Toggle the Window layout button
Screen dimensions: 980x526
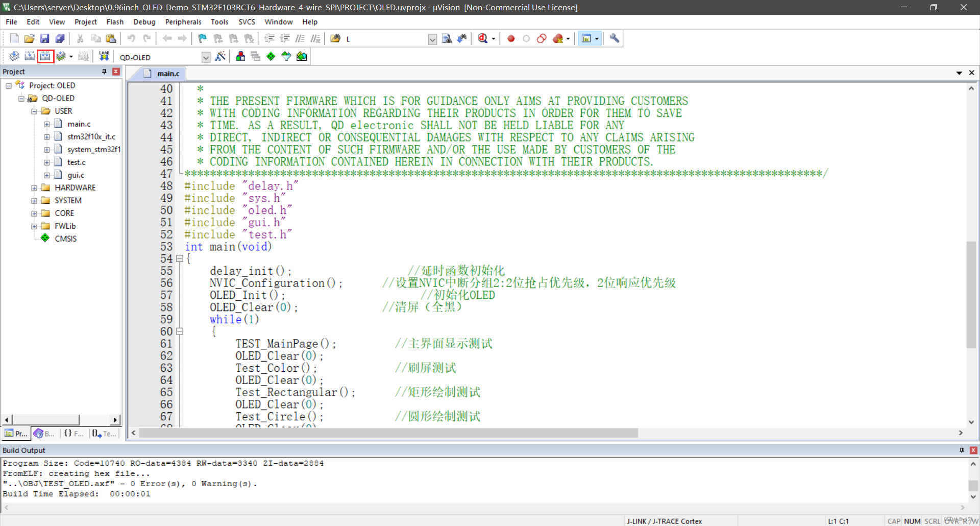point(586,38)
